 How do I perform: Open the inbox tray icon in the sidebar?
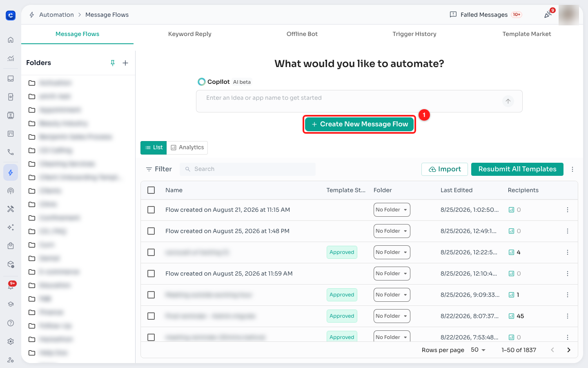(x=11, y=79)
